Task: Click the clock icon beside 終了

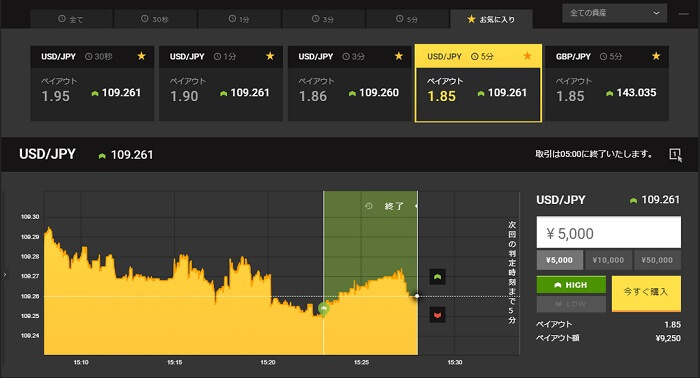Action: 369,206
